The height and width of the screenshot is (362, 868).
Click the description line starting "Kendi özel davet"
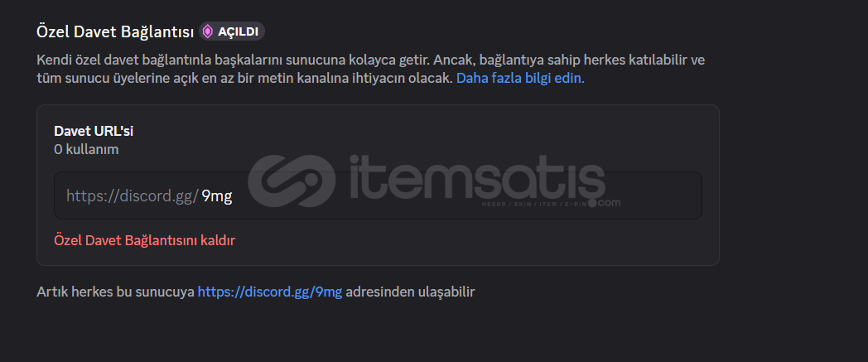coord(370,60)
